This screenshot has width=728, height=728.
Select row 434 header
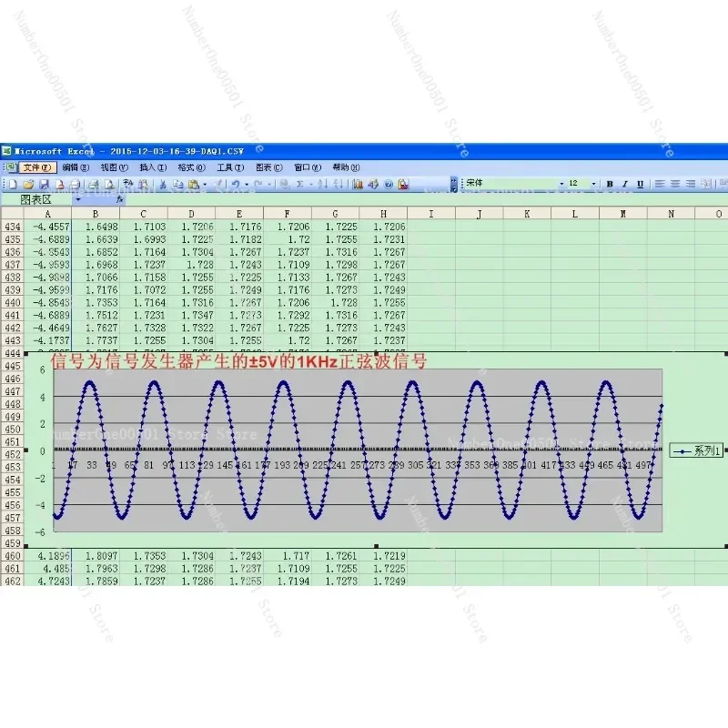click(x=12, y=226)
